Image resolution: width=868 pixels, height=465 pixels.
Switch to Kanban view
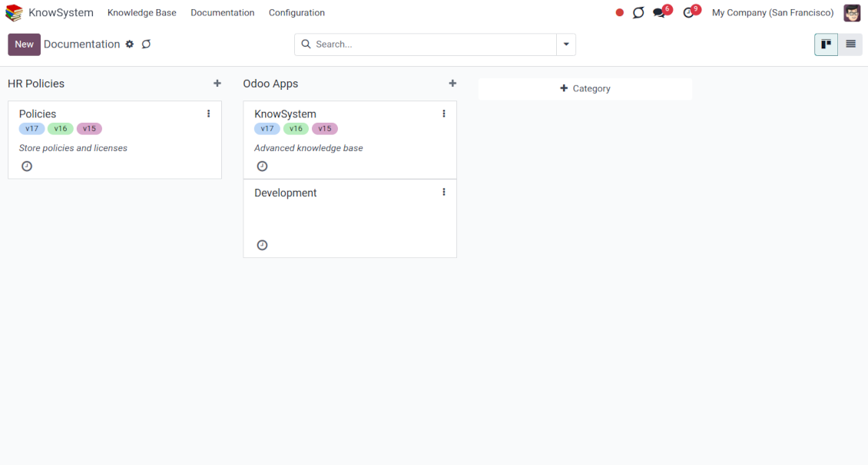tap(826, 45)
